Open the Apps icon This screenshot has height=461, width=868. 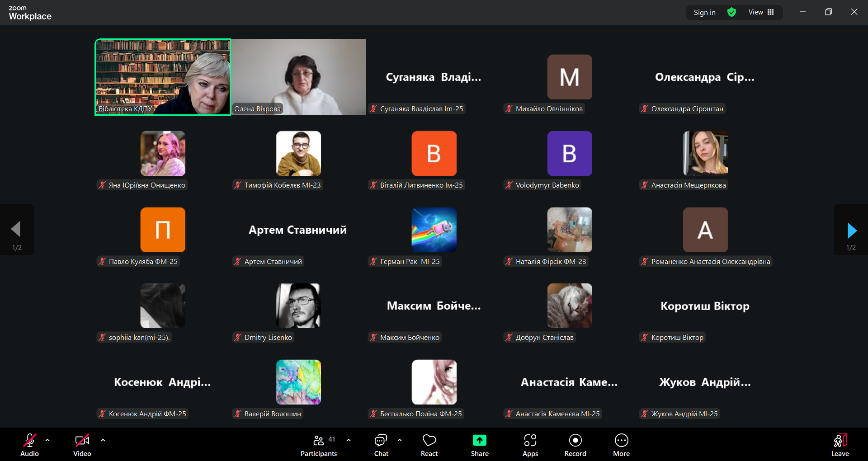[530, 440]
